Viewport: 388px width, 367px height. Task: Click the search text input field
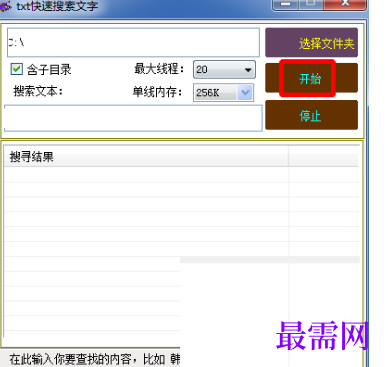pyautogui.click(x=133, y=118)
